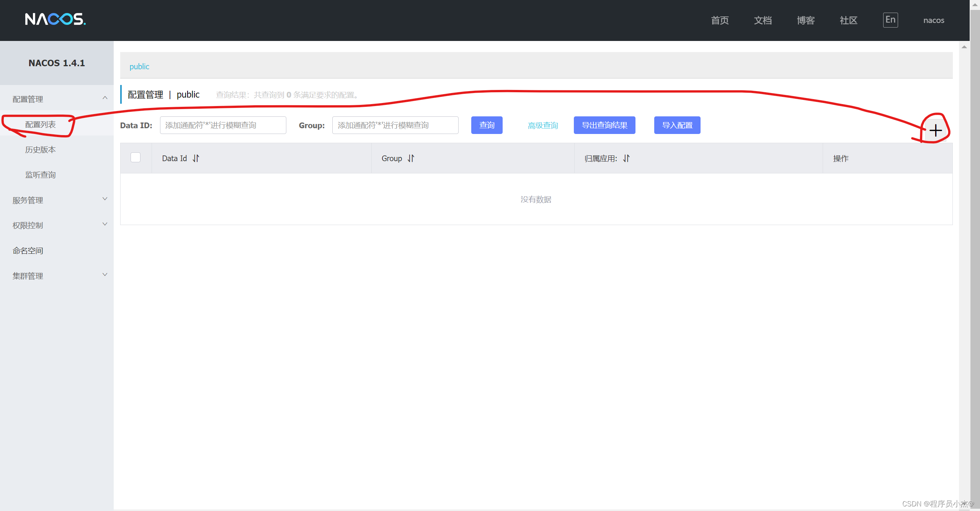Screen dimensions: 980x511
Task: Open the 命名空间 page from the sidebar
Action: 28,251
